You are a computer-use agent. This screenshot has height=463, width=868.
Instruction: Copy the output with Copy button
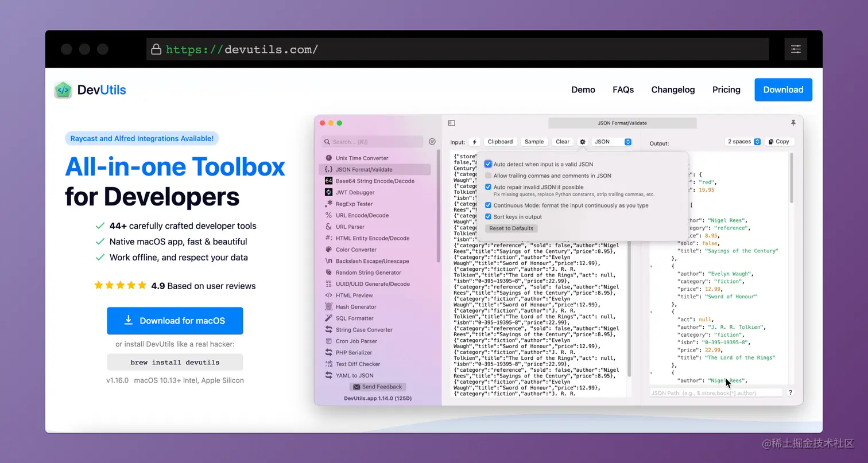(778, 142)
